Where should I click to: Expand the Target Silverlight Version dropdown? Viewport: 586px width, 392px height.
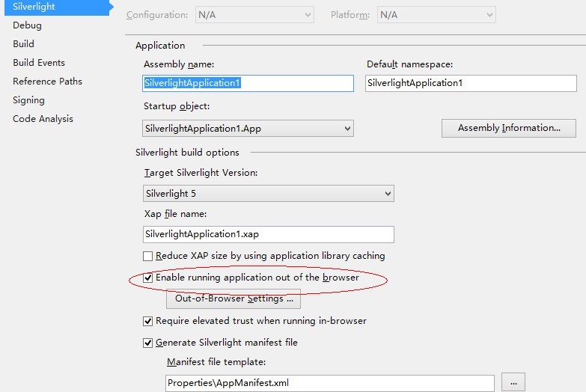[x=269, y=194]
